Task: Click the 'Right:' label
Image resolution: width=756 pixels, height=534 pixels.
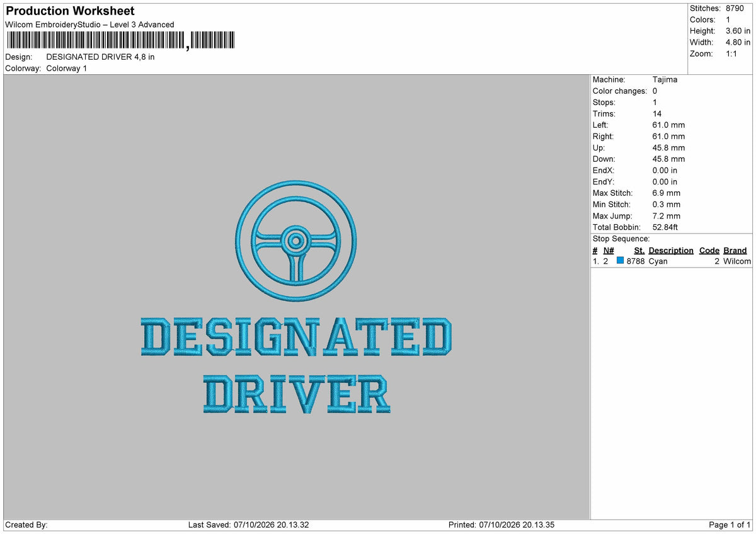Action: (603, 136)
